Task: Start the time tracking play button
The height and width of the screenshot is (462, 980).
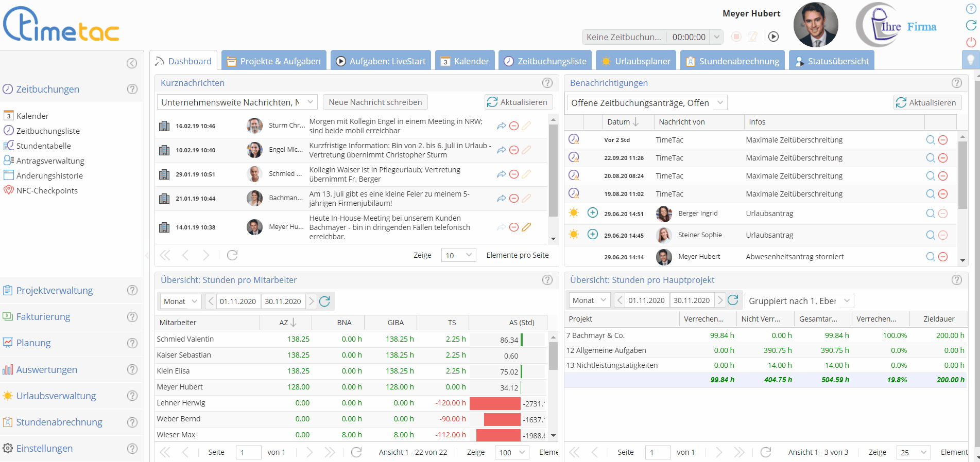Action: 773,37
